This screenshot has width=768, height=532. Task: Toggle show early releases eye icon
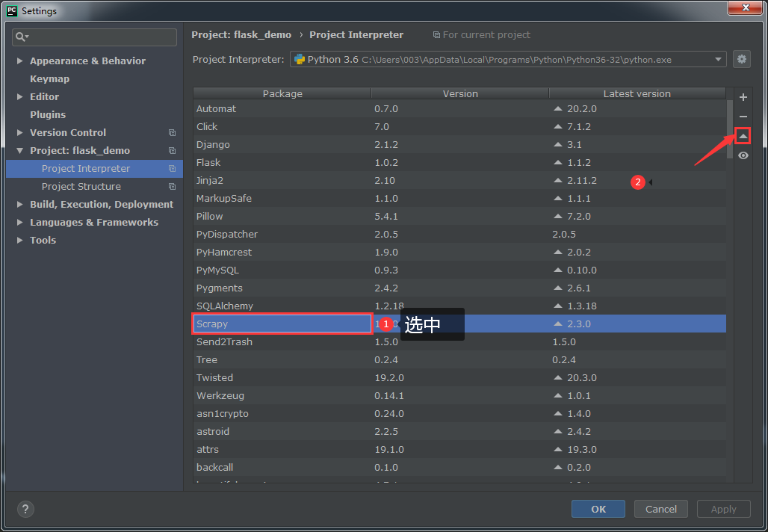(x=743, y=155)
